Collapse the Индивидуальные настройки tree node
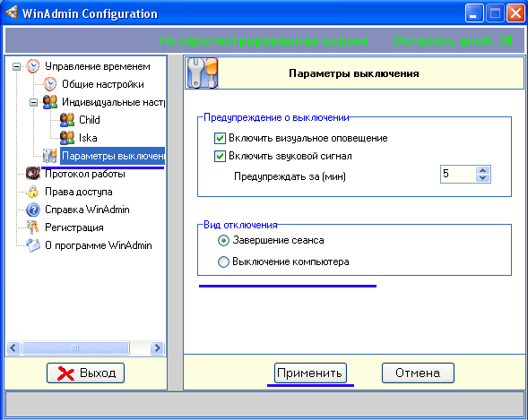The image size is (528, 420). [33, 102]
